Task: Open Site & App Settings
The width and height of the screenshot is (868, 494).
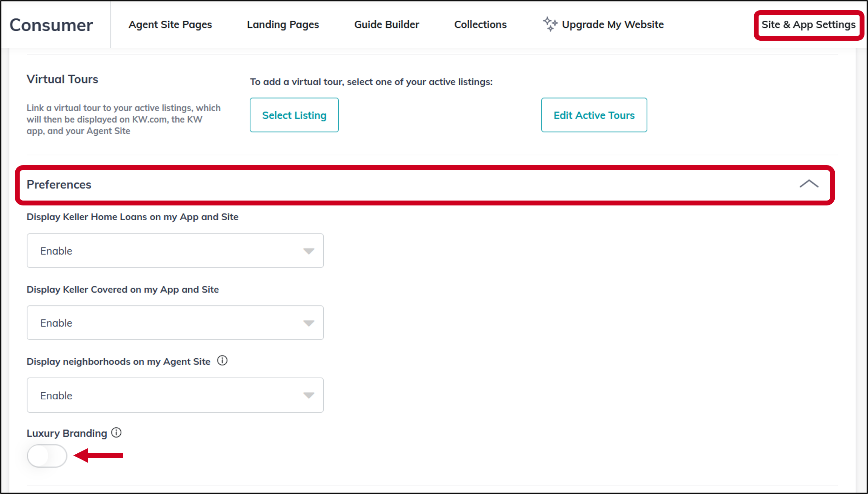Action: click(808, 25)
